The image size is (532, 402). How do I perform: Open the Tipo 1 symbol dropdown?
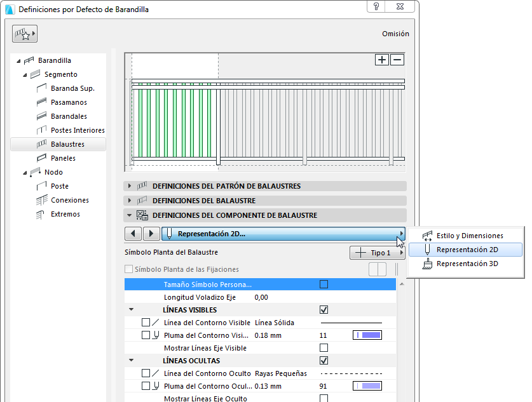tap(378, 253)
